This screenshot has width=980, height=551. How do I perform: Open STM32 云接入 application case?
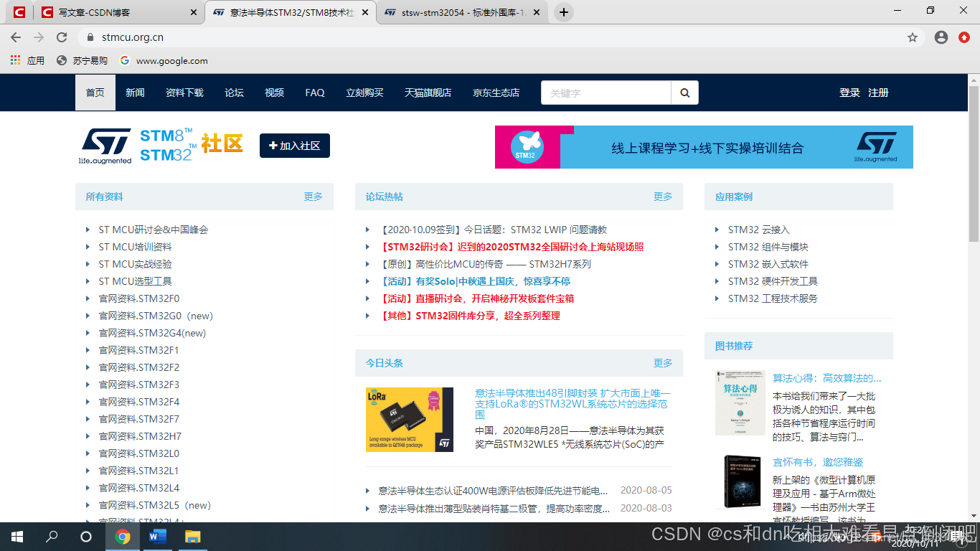tap(758, 230)
